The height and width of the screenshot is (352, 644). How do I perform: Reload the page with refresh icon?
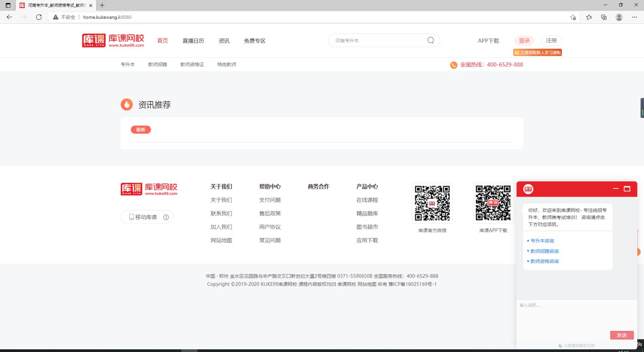(39, 17)
